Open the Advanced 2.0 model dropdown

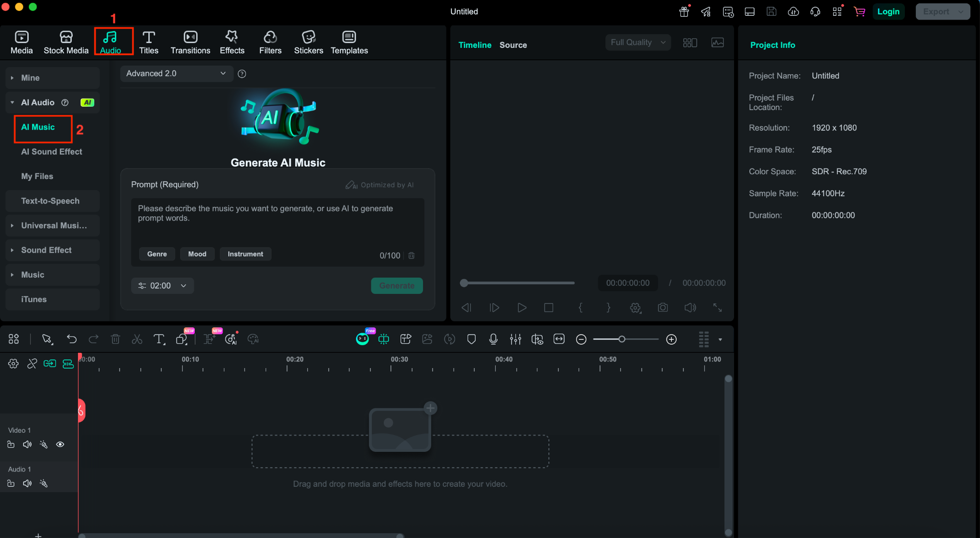tap(176, 73)
